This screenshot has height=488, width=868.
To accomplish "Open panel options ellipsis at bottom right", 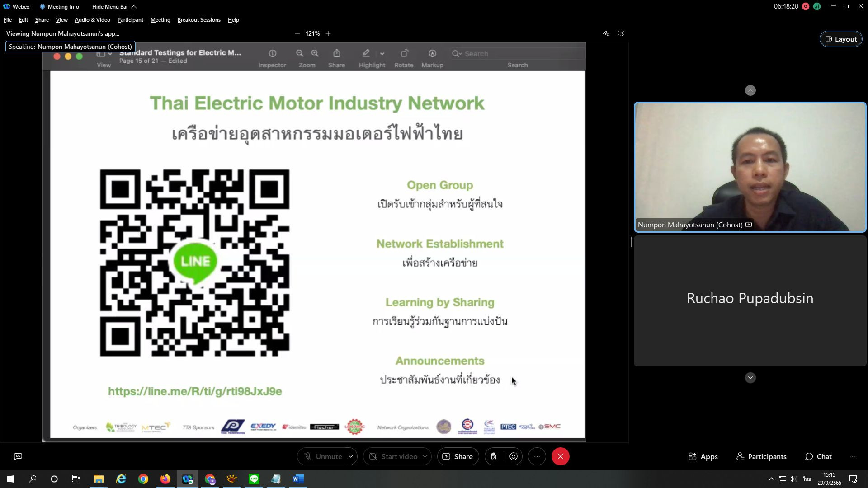I will pos(853,456).
